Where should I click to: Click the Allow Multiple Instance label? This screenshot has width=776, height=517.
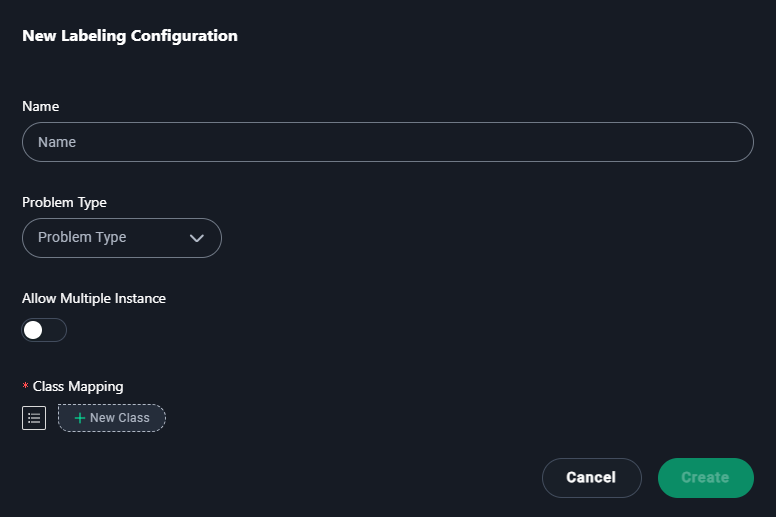[x=94, y=298]
